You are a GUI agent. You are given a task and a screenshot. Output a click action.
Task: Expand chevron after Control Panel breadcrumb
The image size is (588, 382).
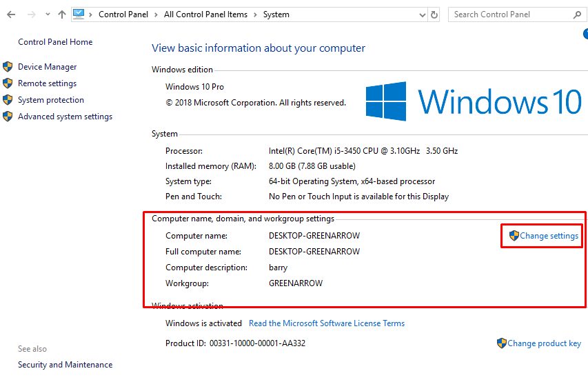pyautogui.click(x=156, y=14)
